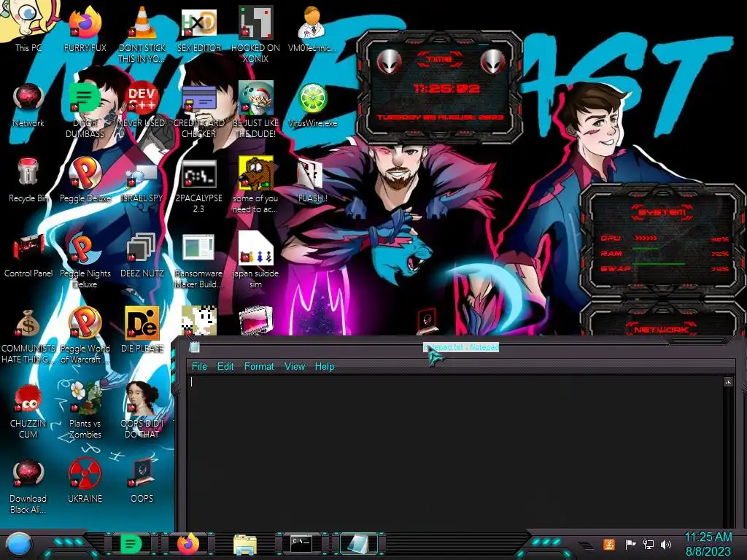Open Notepad's File menu

(x=199, y=366)
